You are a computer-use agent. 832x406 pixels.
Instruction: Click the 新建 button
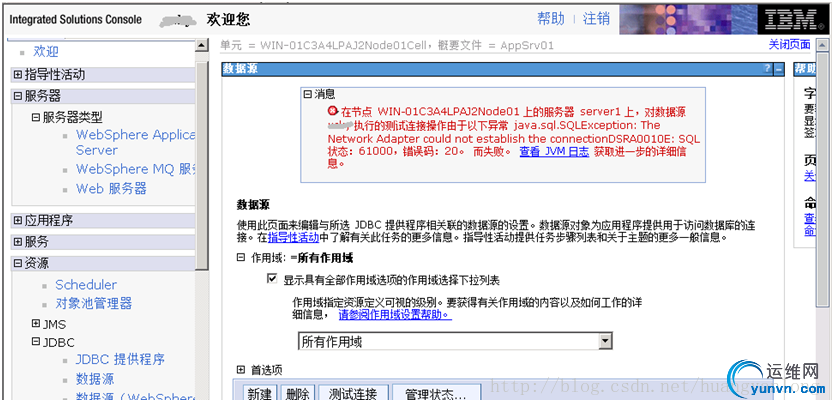(260, 394)
